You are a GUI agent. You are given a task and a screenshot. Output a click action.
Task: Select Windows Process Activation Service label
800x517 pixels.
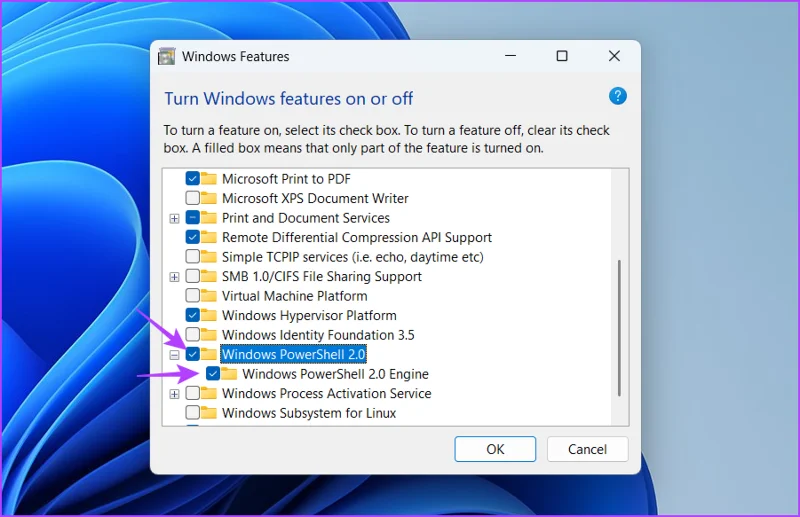[327, 393]
